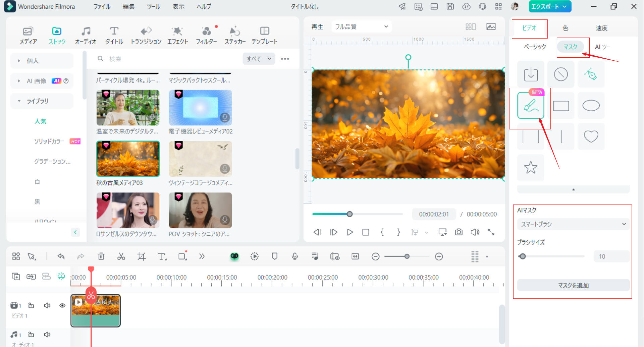Screen dimensions: 644x347
Task: Apply the ellipse mask shape
Action: 591,106
